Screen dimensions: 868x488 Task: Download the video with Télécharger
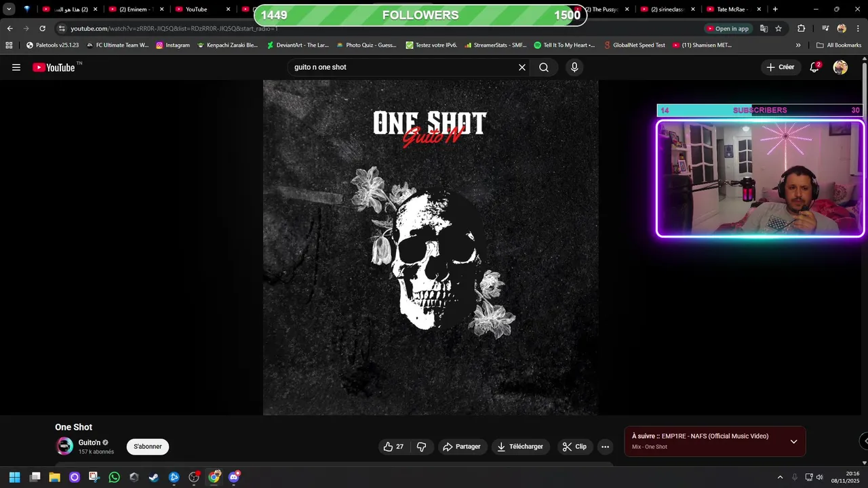coord(520,447)
